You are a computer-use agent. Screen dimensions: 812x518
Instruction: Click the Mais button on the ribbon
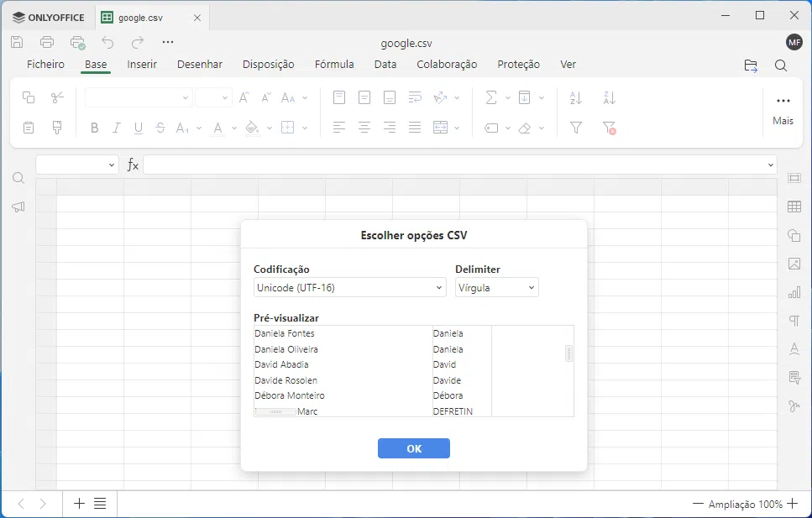[783, 109]
